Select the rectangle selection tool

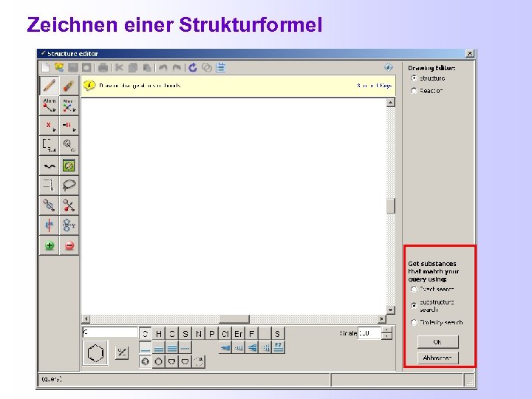tap(50, 185)
